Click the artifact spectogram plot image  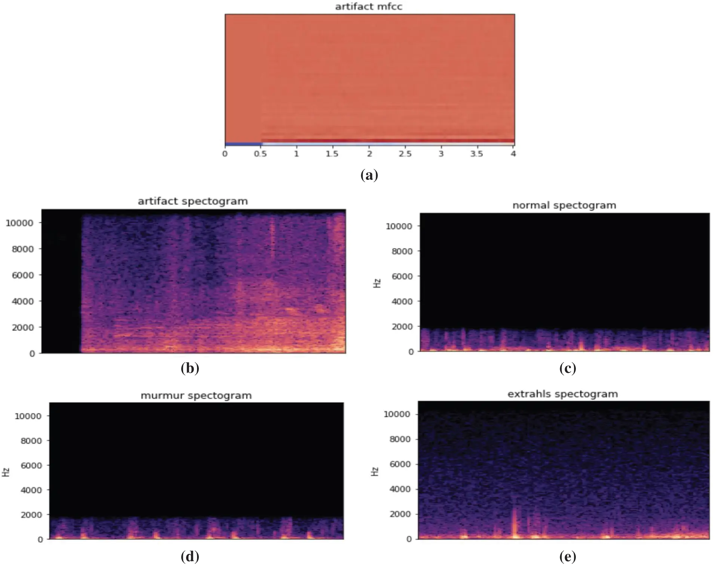coord(194,281)
